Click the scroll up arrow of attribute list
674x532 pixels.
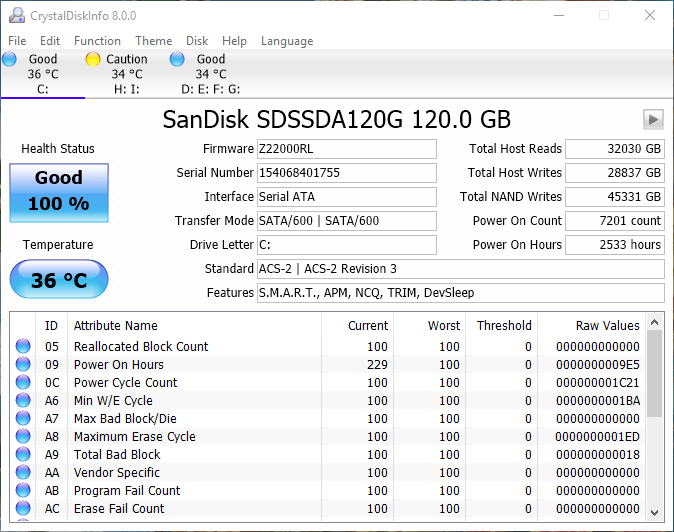click(x=654, y=322)
